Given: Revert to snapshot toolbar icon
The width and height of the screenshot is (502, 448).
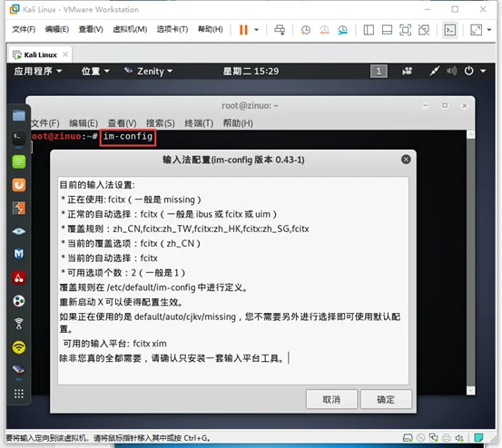Looking at the screenshot, I should click(324, 30).
